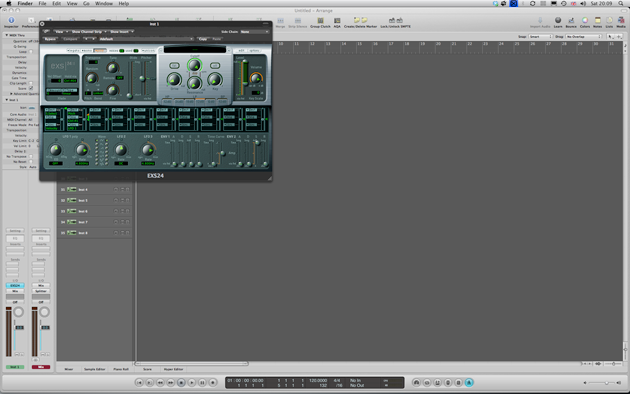The image size is (630, 394).
Task: Open the File menu
Action: click(x=42, y=4)
